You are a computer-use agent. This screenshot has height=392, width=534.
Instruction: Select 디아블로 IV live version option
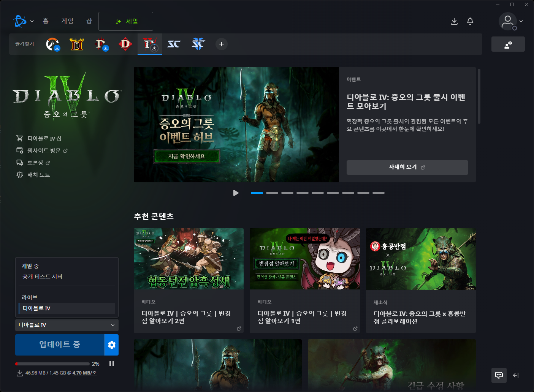pyautogui.click(x=67, y=308)
